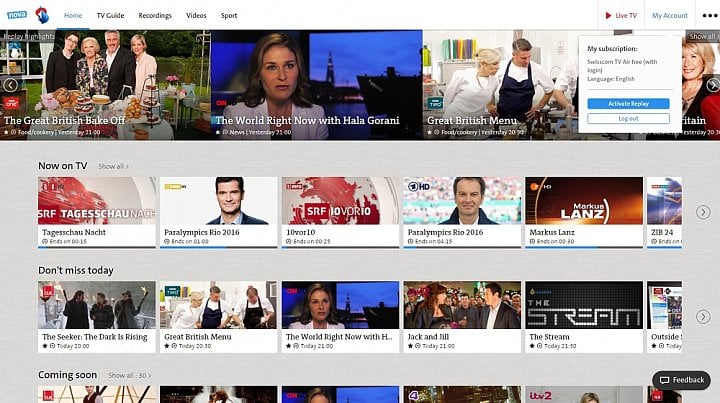Open The Seeker: The Dark Is Rising thumbnail

coord(97,305)
